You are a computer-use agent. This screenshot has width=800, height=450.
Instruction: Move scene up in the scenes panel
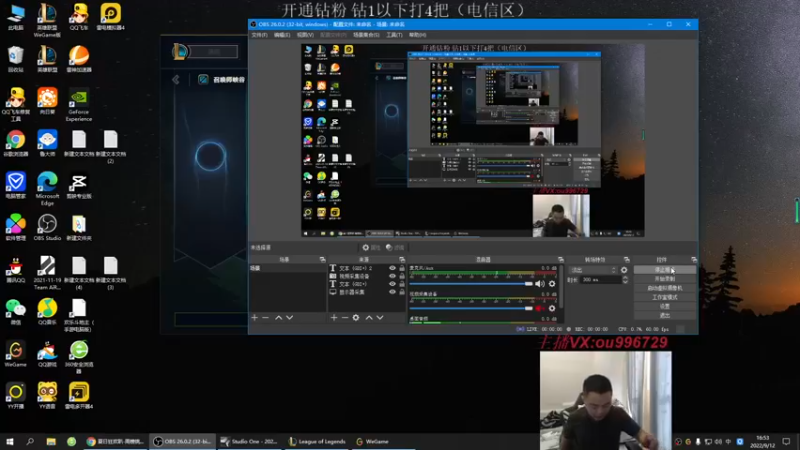pos(279,317)
